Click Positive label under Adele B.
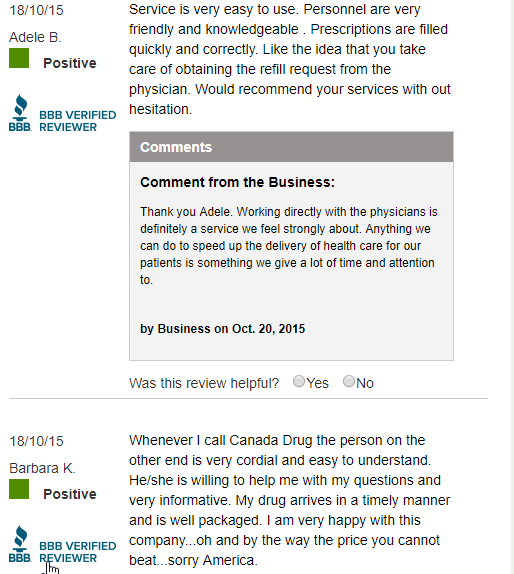This screenshot has width=514, height=574. pyautogui.click(x=70, y=63)
